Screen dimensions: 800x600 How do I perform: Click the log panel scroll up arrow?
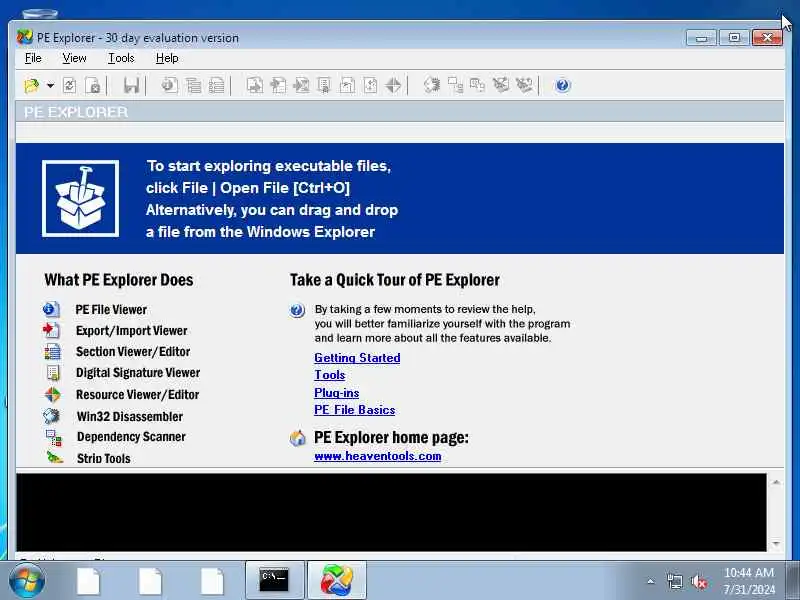coord(776,482)
